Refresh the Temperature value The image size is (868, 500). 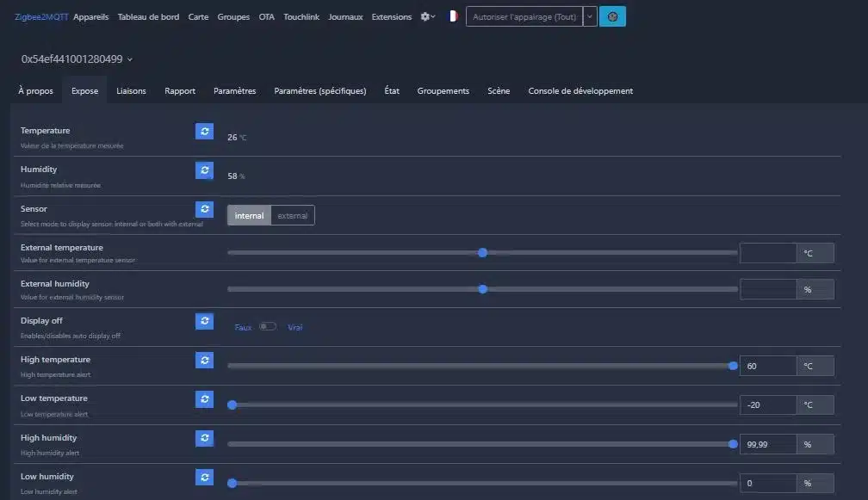(204, 132)
